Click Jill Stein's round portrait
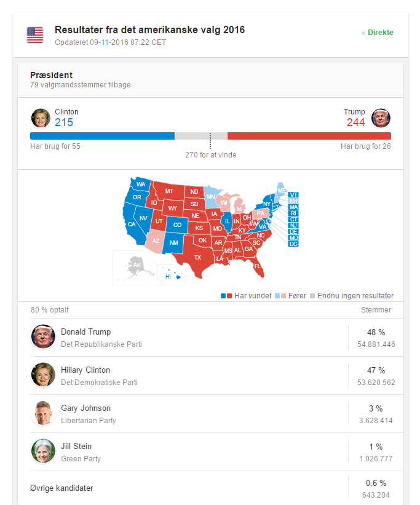The image size is (420, 505). 43,451
